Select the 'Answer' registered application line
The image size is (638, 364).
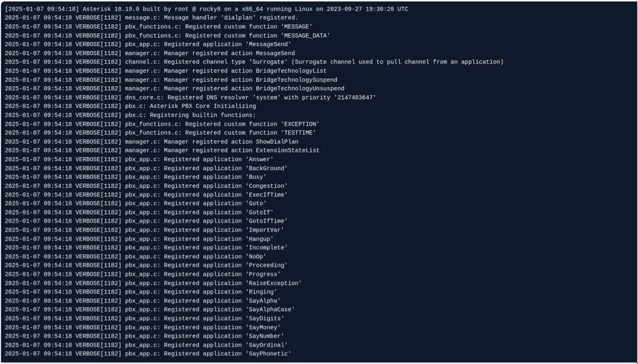tap(139, 159)
